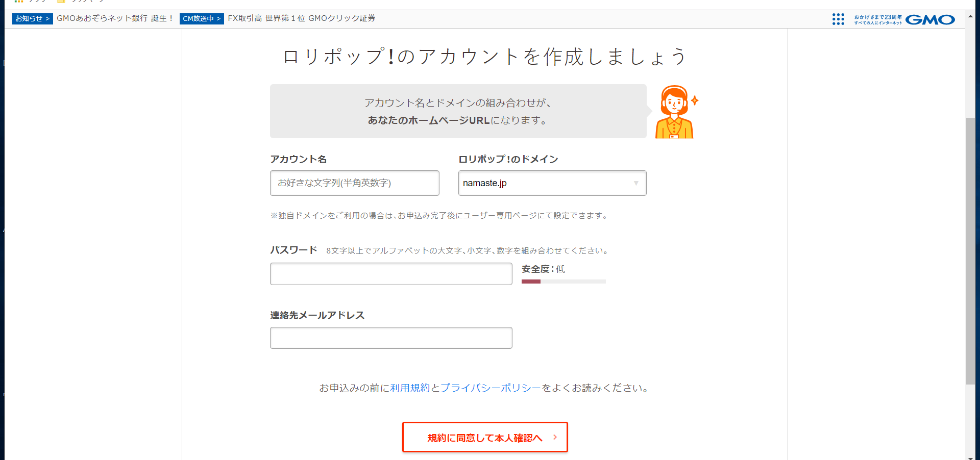Image resolution: width=980 pixels, height=460 pixels.
Task: Click the password 安全度 strength bar
Action: pos(563,282)
